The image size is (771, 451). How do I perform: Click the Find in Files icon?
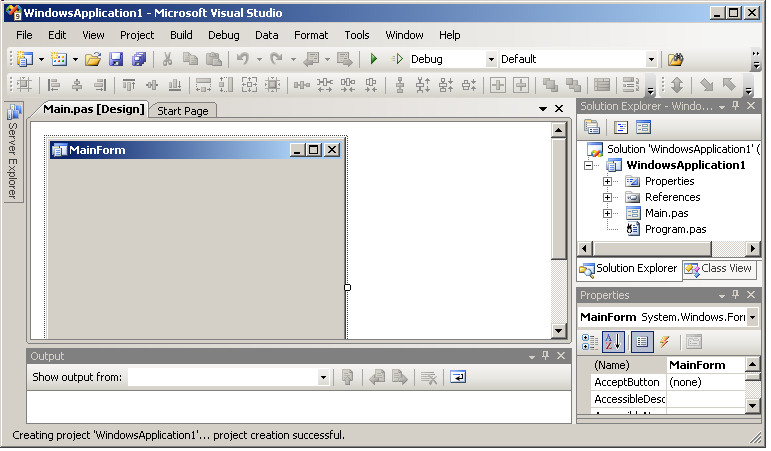[676, 60]
